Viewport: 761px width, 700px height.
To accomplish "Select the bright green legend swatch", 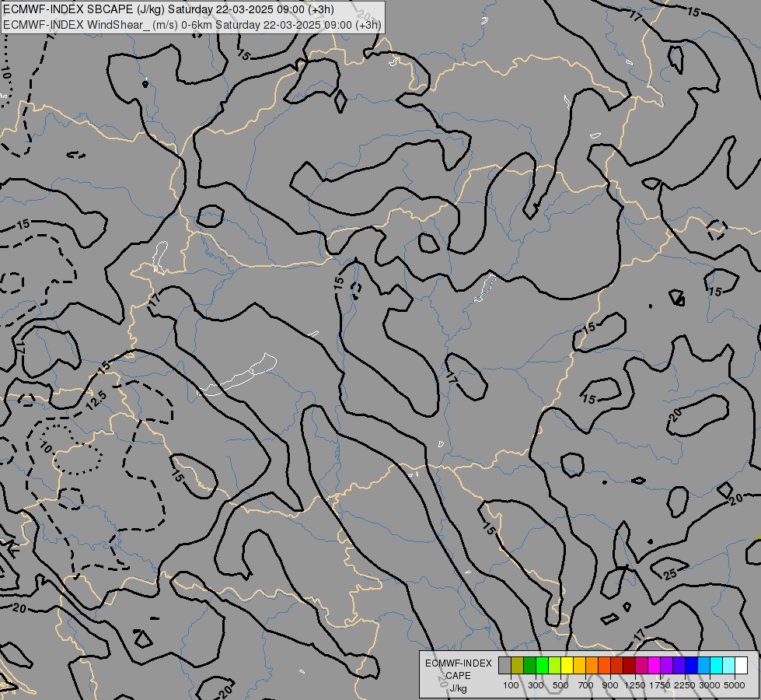I will [542, 665].
